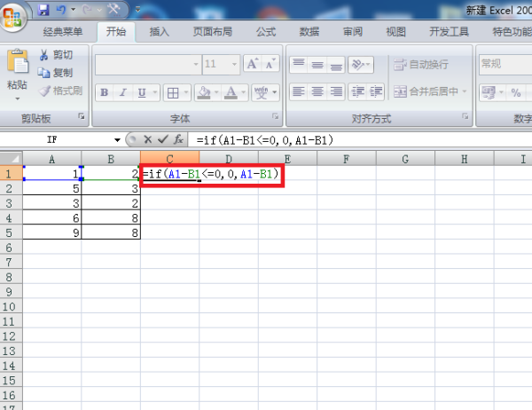Click the Save icon in quick access toolbar

(43, 10)
